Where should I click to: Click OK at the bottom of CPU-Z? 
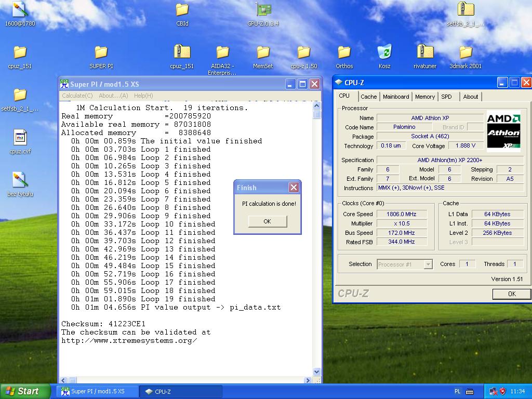coord(512,294)
